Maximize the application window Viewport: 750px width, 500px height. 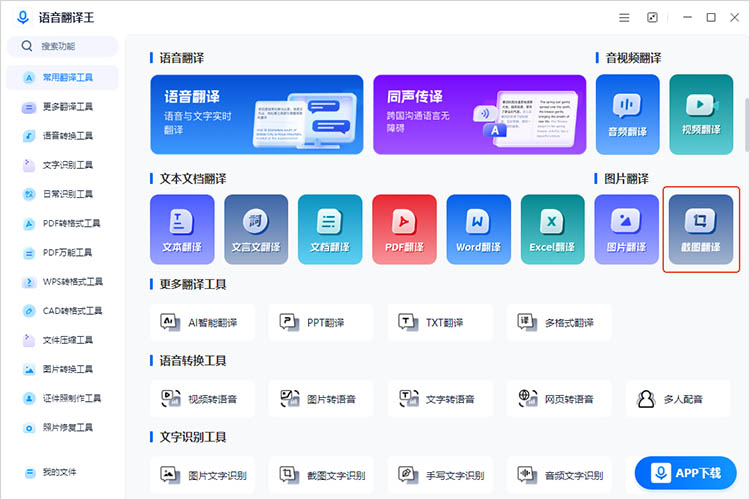tap(711, 18)
